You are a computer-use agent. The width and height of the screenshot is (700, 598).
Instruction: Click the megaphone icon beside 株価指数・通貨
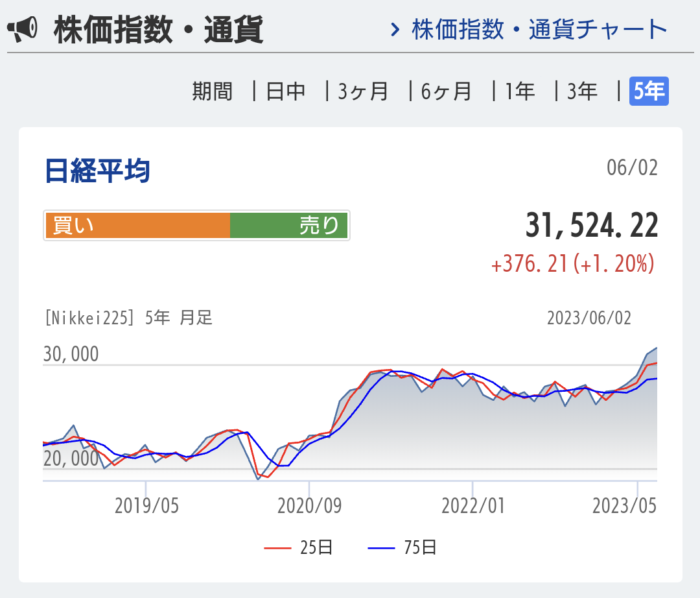click(x=23, y=30)
